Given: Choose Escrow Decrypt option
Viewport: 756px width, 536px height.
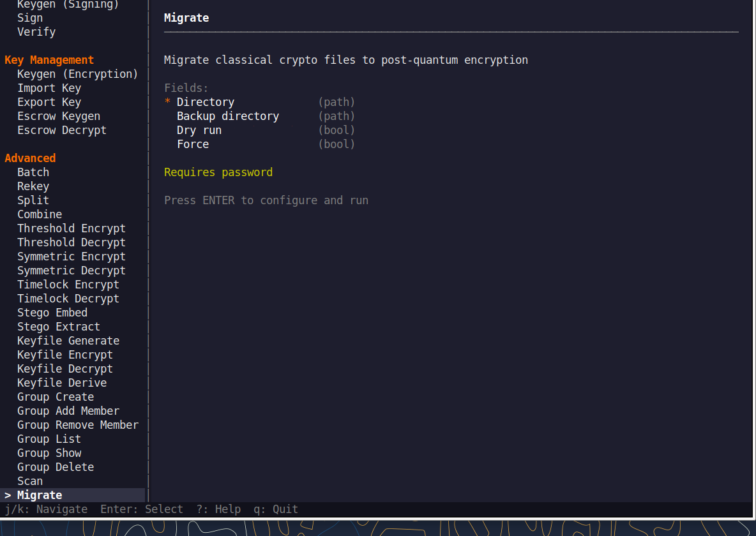Looking at the screenshot, I should coord(62,130).
